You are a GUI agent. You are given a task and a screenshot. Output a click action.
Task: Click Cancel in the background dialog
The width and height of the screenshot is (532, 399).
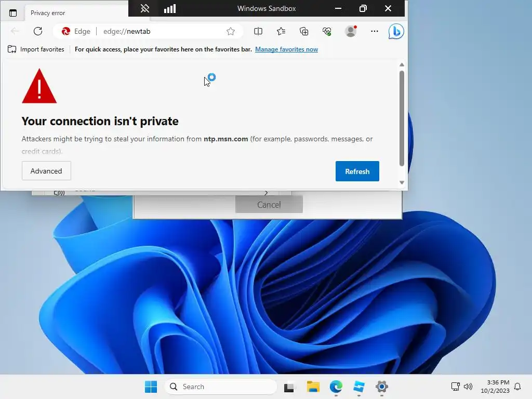point(269,205)
